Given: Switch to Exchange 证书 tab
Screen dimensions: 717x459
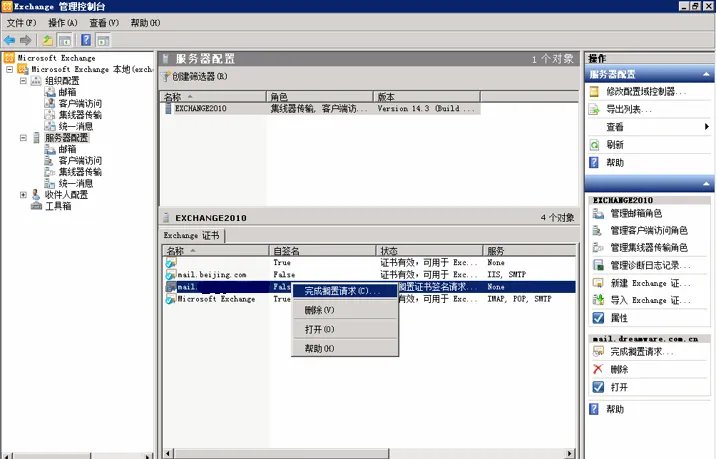Looking at the screenshot, I should (192, 235).
